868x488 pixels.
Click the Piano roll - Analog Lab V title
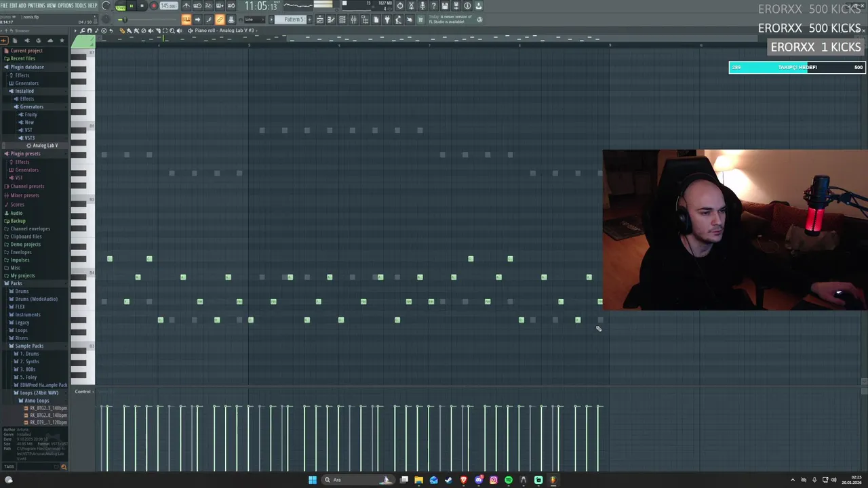coord(224,30)
